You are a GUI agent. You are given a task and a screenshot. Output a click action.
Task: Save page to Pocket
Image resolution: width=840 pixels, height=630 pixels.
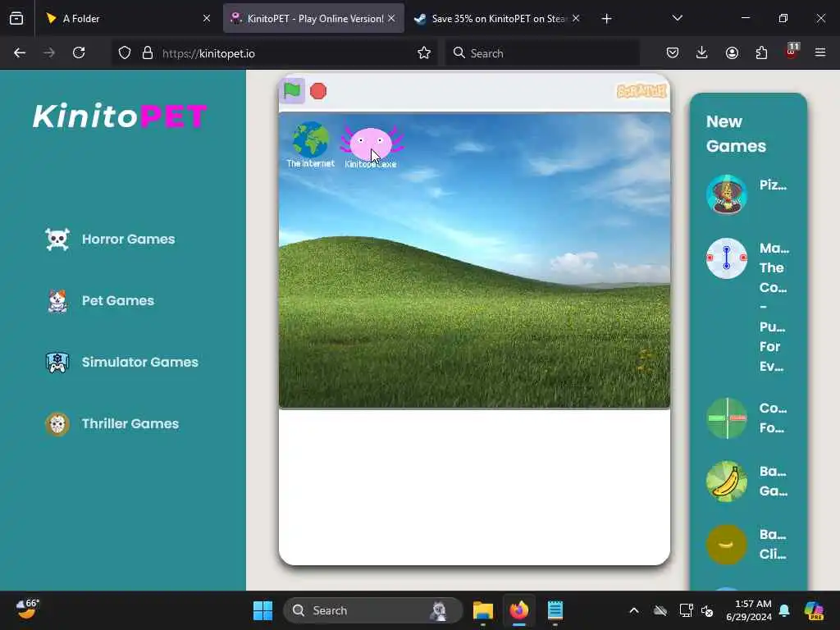pyautogui.click(x=673, y=53)
